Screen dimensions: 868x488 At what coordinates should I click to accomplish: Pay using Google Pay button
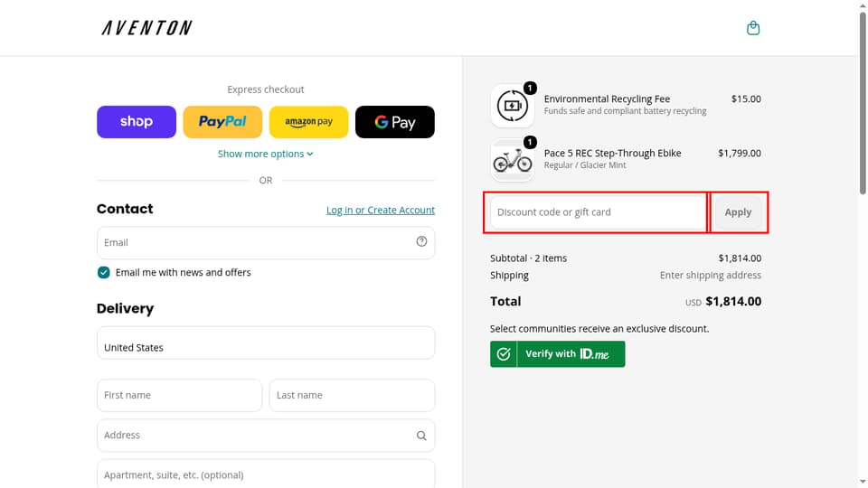395,122
